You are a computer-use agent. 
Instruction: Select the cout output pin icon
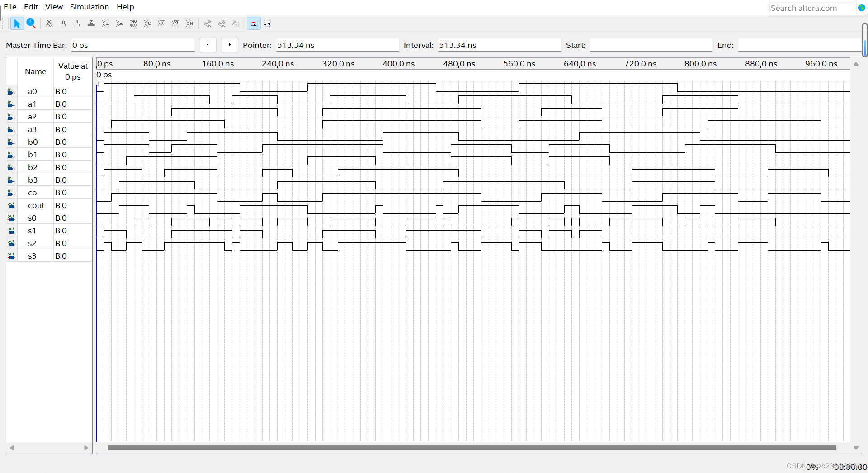pyautogui.click(x=11, y=205)
